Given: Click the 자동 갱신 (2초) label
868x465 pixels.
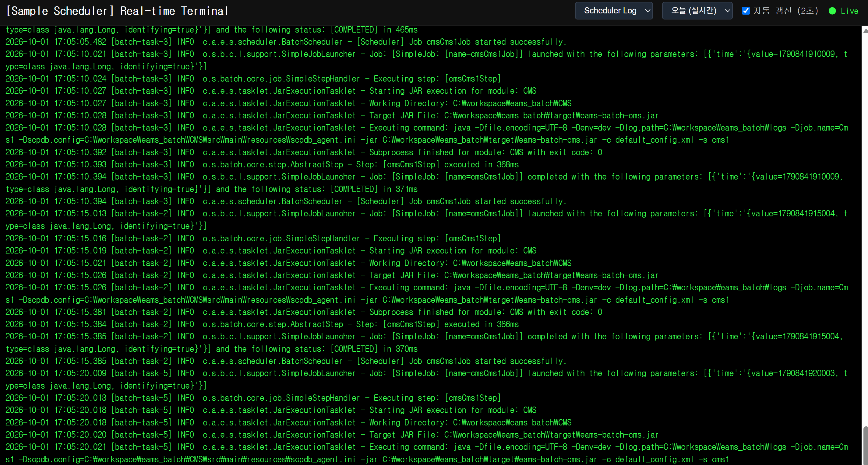Looking at the screenshot, I should pyautogui.click(x=785, y=11).
